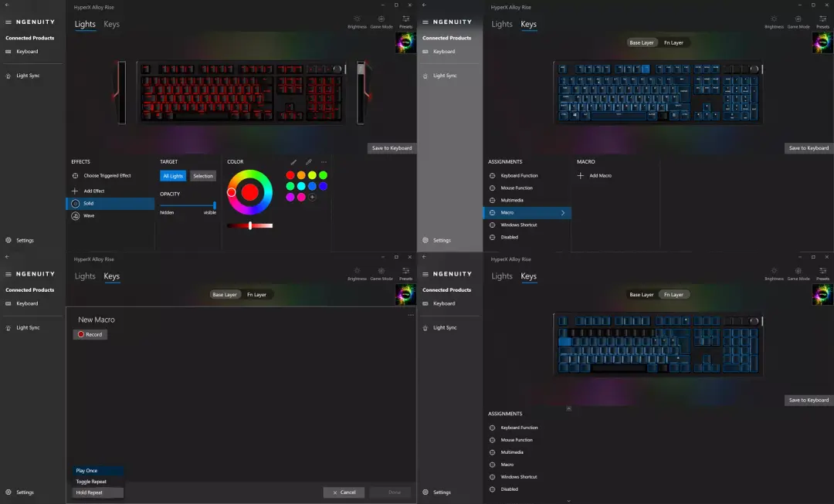Cancel the new macro creation
The width and height of the screenshot is (834, 504).
[344, 492]
